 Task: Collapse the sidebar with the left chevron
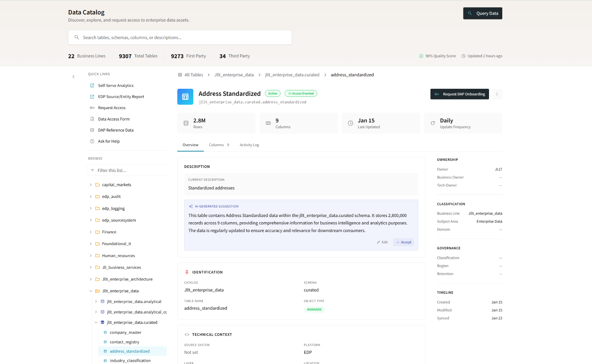(x=73, y=77)
